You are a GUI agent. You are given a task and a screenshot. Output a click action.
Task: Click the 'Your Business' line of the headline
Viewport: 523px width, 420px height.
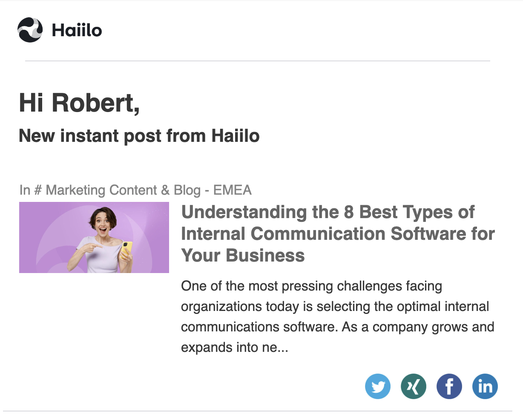click(x=243, y=256)
